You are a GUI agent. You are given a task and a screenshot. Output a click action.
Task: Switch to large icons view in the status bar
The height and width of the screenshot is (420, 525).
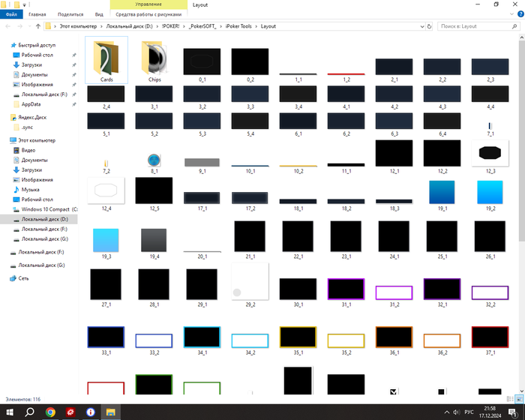click(519, 399)
